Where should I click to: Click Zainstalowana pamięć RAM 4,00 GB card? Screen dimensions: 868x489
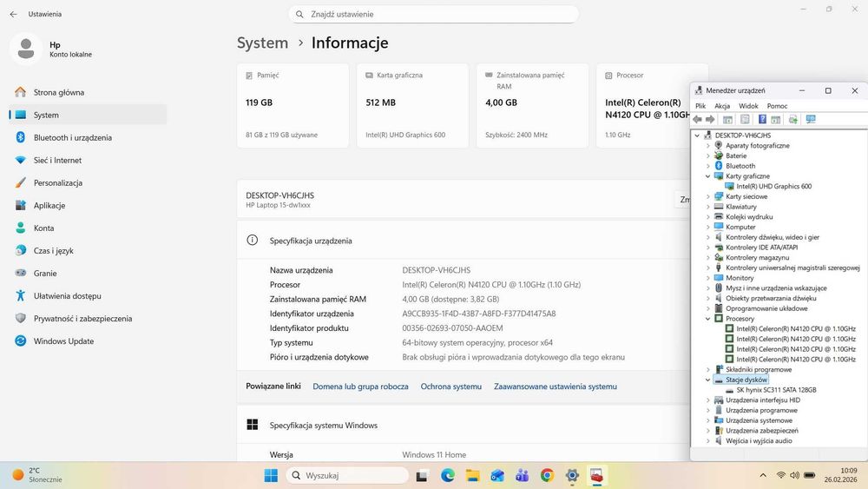click(533, 106)
